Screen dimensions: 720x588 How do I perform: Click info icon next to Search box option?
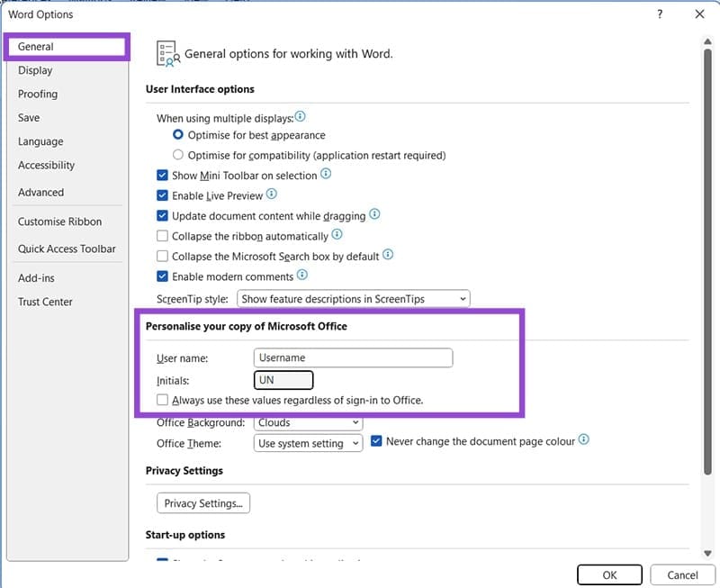(388, 256)
